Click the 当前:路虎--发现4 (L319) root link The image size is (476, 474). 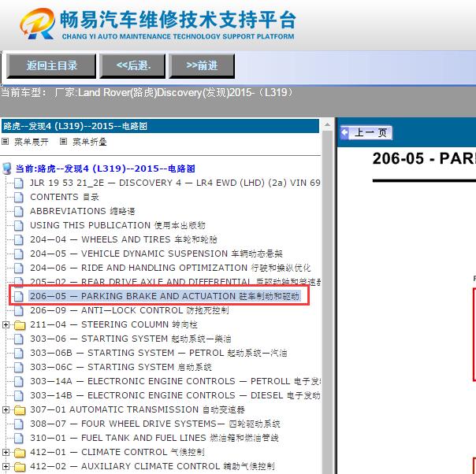106,168
